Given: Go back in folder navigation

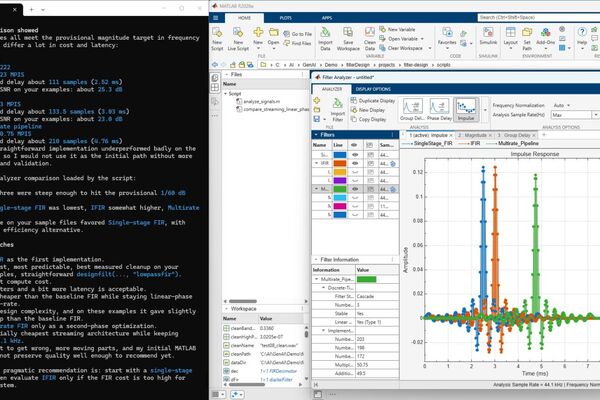Looking at the screenshot, I should 215,65.
